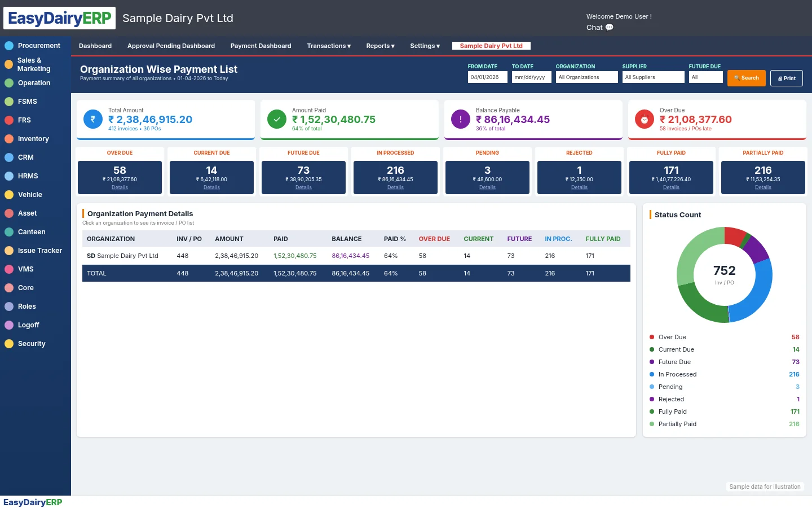Open Details link under Rejected card
This screenshot has height=508, width=812.
pos(579,187)
